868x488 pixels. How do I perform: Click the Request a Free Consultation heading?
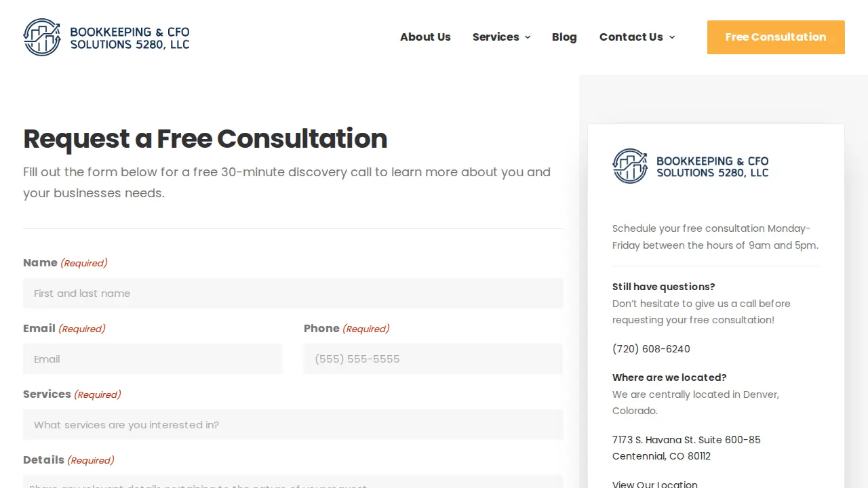click(205, 139)
